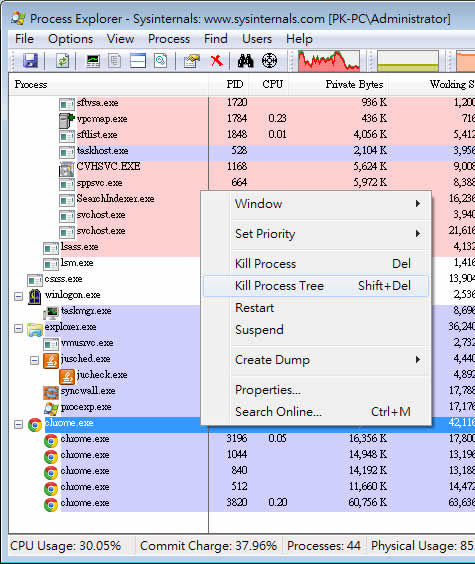Expand the Window submenu arrow
This screenshot has height=564, width=475.
click(417, 204)
